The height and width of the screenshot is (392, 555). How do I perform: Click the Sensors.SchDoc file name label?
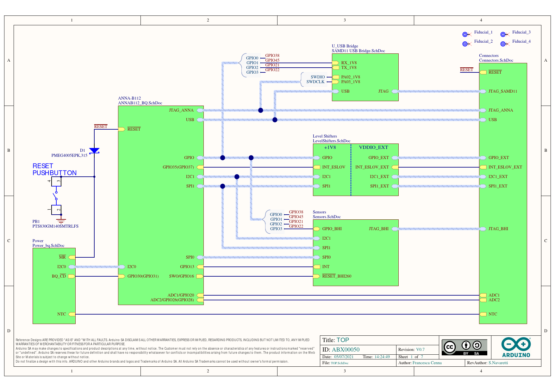click(x=327, y=217)
